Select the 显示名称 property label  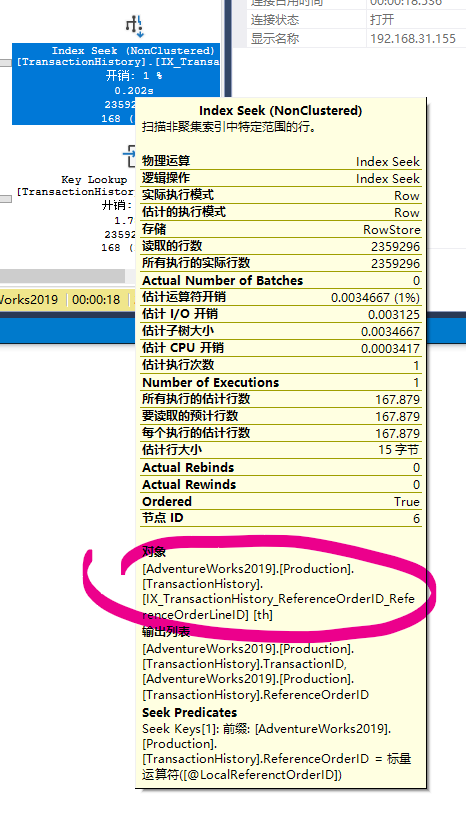coord(275,39)
